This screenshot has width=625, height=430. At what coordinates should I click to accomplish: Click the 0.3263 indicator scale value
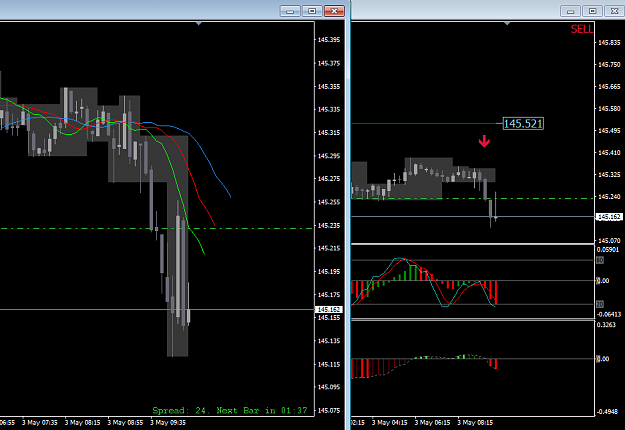click(x=606, y=325)
